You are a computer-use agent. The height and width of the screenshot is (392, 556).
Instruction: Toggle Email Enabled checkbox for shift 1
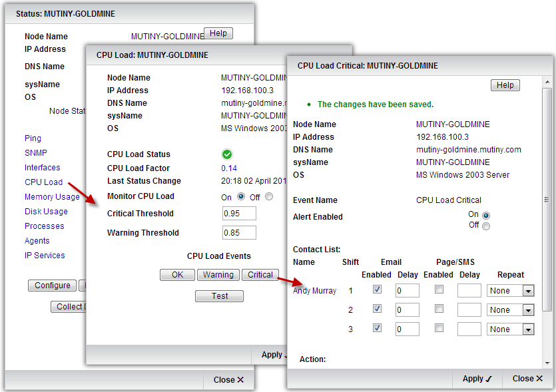pyautogui.click(x=378, y=290)
